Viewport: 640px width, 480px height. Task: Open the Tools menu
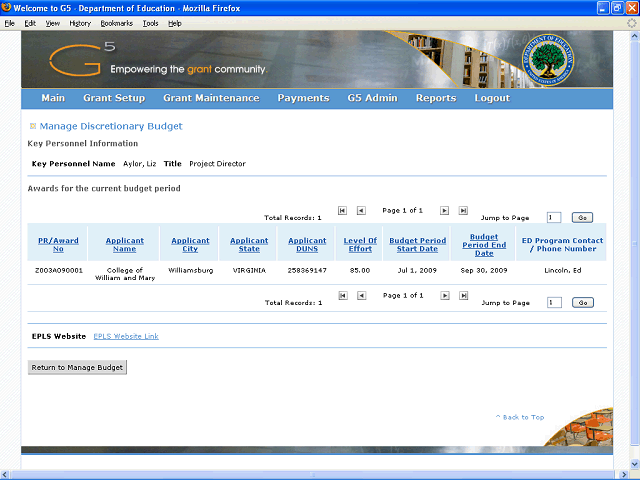point(150,23)
